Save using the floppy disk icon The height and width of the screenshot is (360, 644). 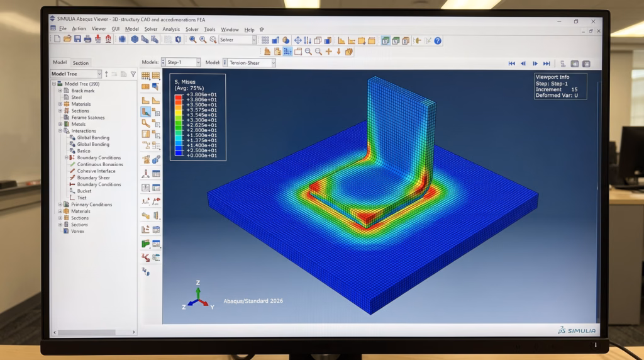(x=77, y=40)
